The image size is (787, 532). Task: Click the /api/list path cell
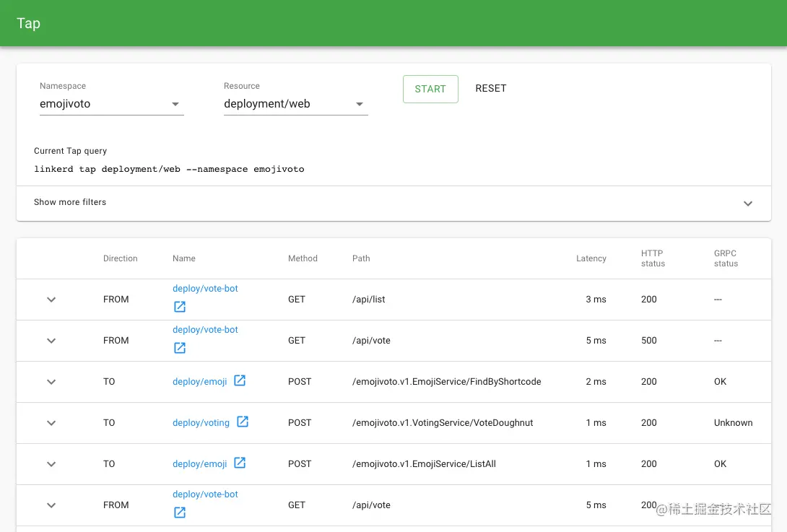369,300
